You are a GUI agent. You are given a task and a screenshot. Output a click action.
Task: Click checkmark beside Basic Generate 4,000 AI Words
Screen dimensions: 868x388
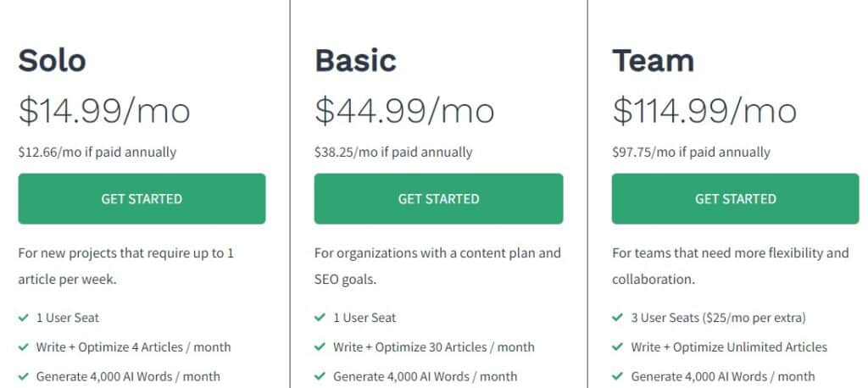tap(320, 376)
